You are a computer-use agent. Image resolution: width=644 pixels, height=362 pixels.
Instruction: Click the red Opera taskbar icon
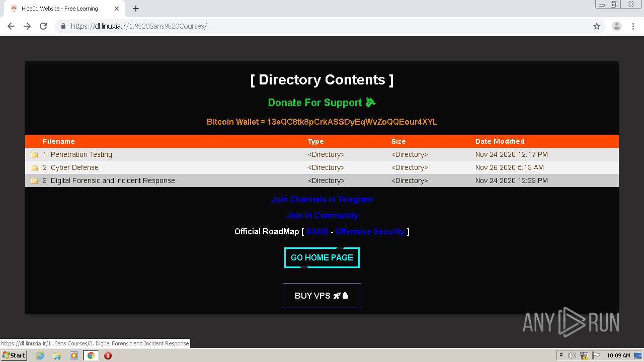pyautogui.click(x=108, y=355)
